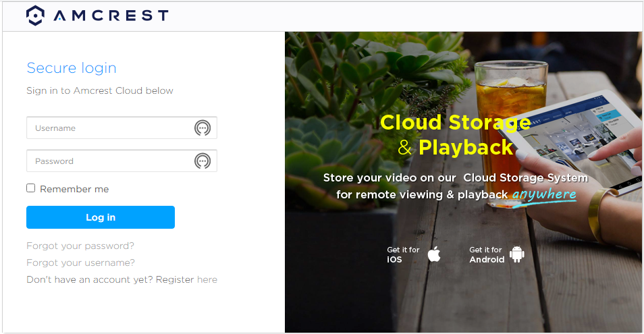Click the Android robot icon
Viewport: 644px width, 334px height.
(517, 254)
